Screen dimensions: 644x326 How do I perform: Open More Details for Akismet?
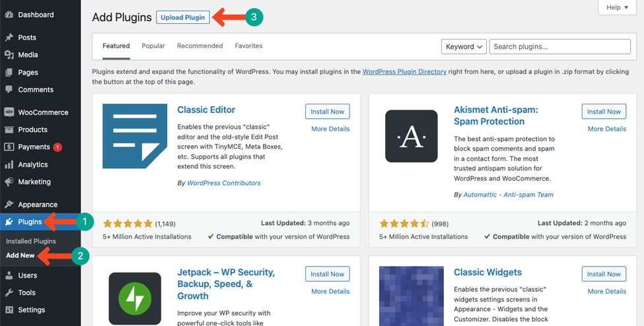[x=606, y=129]
